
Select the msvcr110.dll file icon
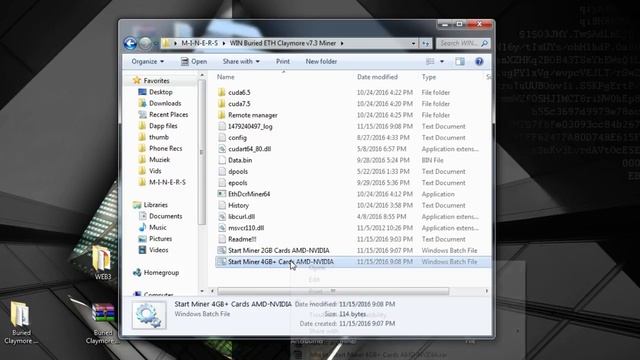(222, 228)
